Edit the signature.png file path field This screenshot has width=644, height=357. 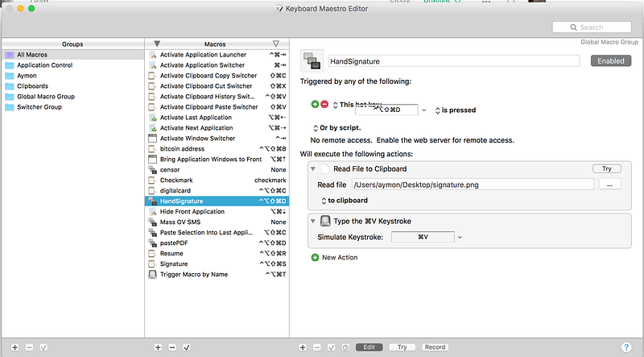pyautogui.click(x=473, y=185)
